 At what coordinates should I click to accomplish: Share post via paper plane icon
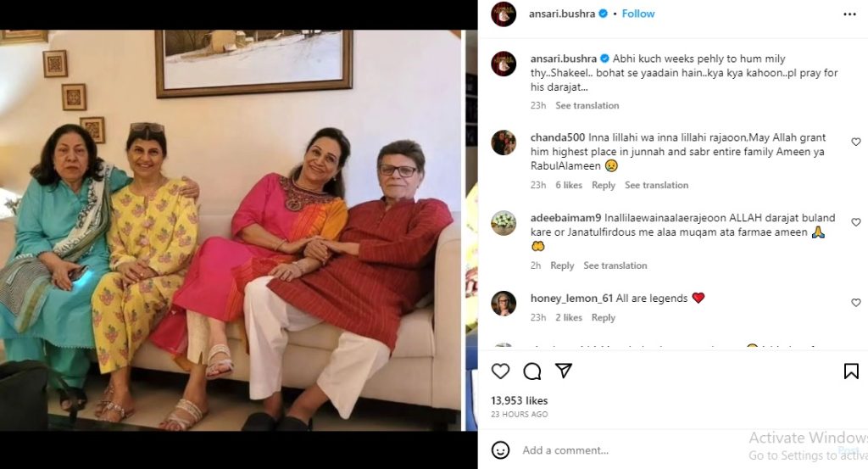(x=563, y=371)
